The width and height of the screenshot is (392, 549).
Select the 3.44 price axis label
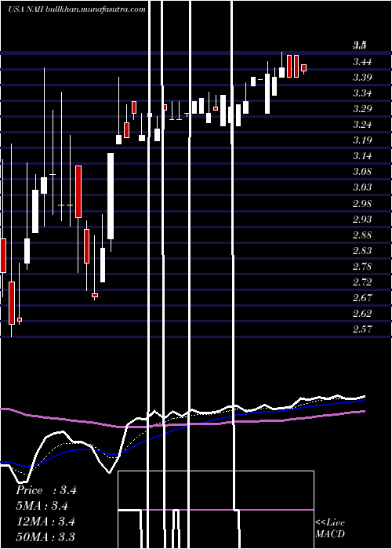click(362, 62)
